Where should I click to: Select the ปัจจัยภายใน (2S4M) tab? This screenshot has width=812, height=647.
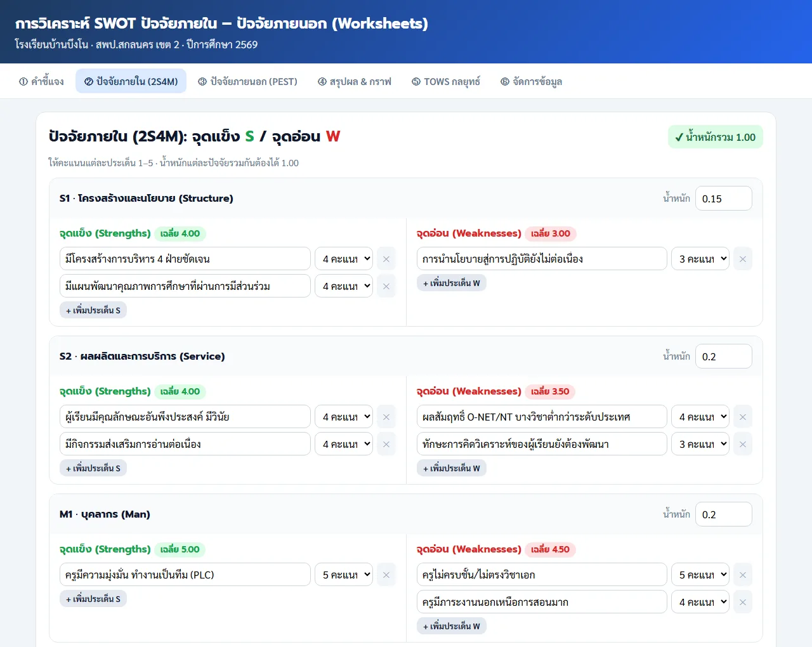pos(131,81)
